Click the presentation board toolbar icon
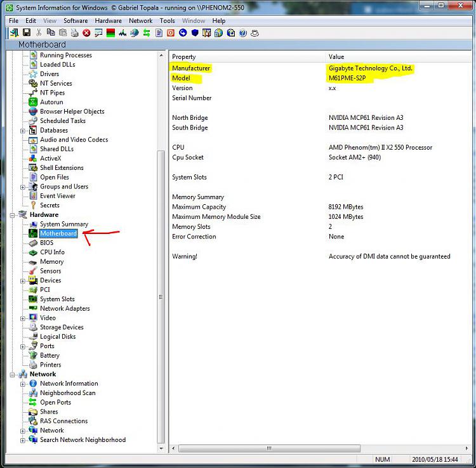Viewport: 476px width, 468px height. [98, 33]
